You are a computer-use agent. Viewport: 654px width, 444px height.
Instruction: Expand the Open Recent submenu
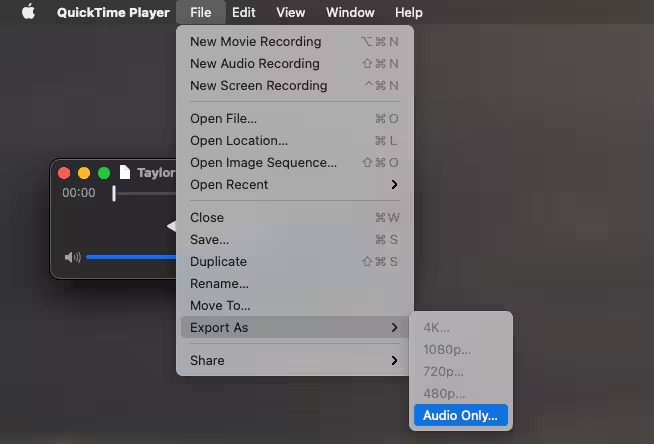point(294,184)
